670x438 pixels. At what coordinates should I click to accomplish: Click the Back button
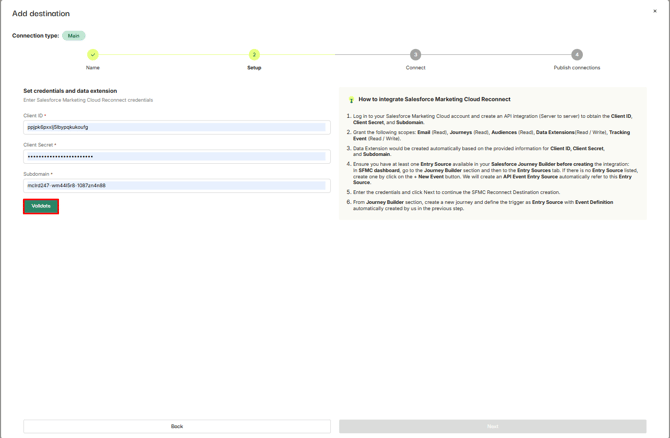(177, 426)
